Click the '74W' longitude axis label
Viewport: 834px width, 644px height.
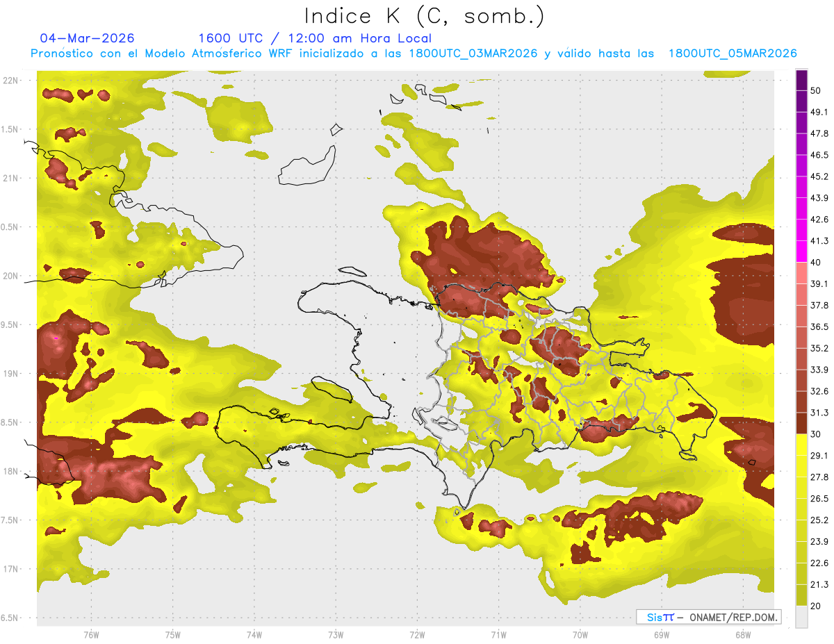(254, 635)
